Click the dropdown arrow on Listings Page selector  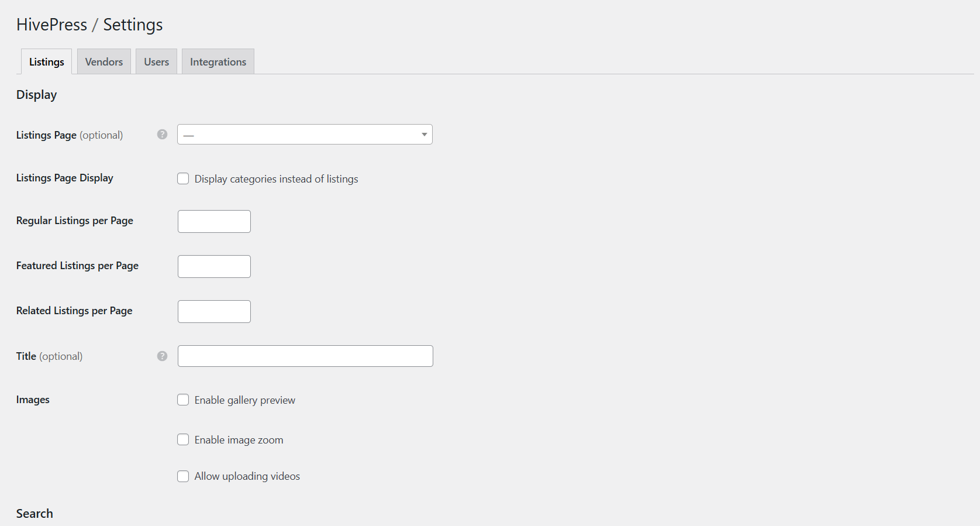(x=423, y=134)
